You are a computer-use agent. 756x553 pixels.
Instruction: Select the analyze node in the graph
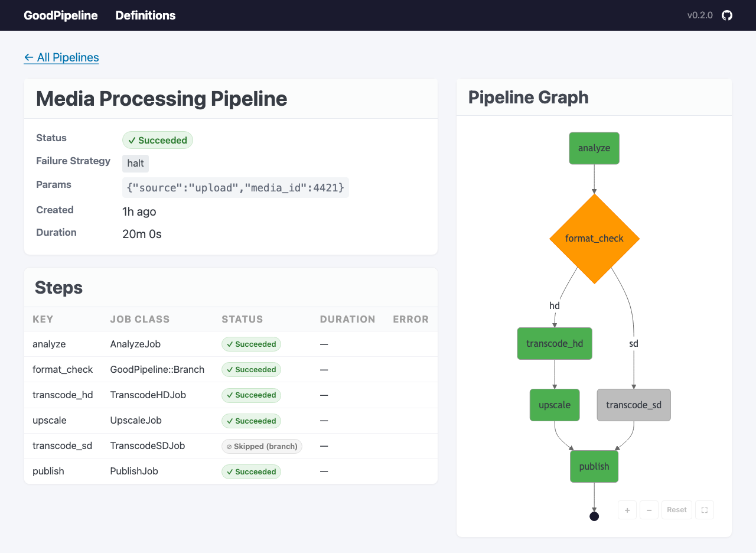click(594, 148)
